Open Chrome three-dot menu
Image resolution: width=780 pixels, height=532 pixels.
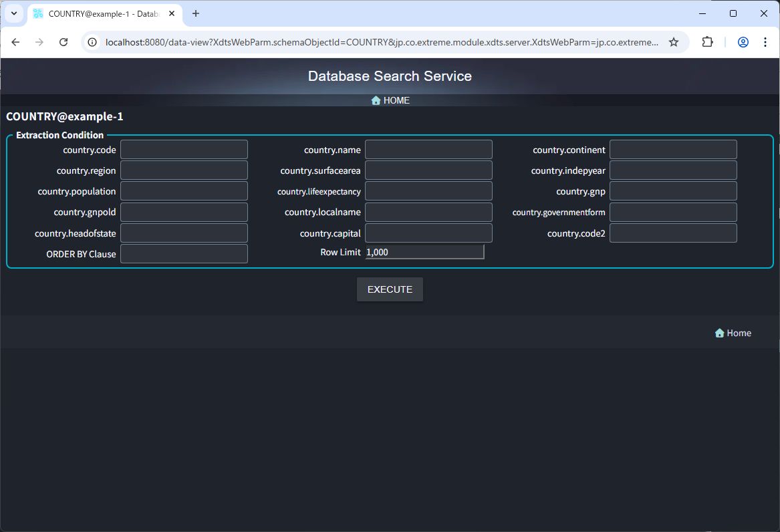(x=765, y=42)
